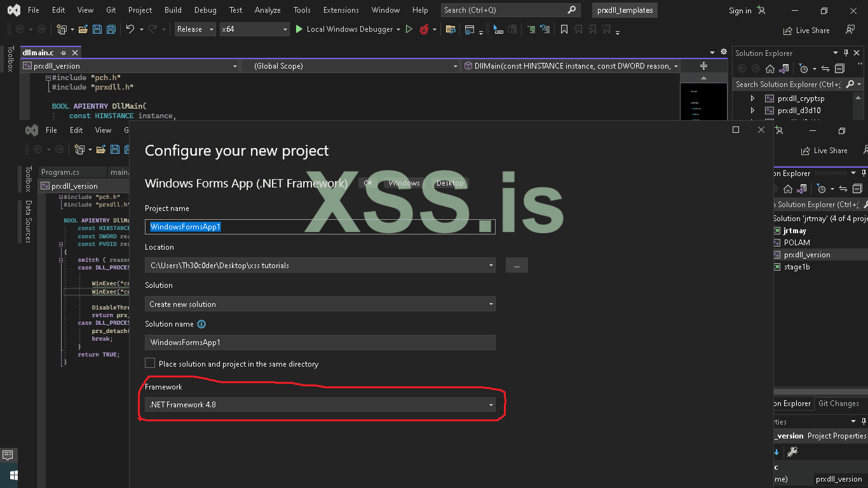Switch views icon in top Solution Explorer
This screenshot has width=868, height=488.
tap(785, 69)
